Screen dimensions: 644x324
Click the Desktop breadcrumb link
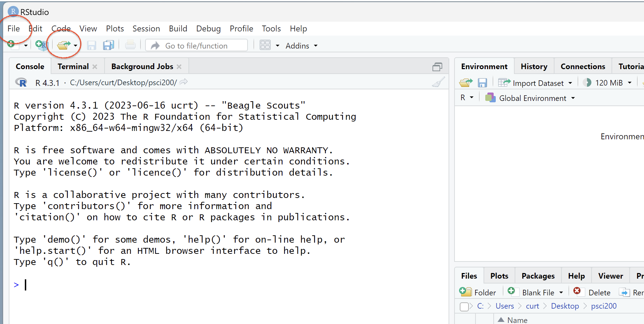click(565, 306)
